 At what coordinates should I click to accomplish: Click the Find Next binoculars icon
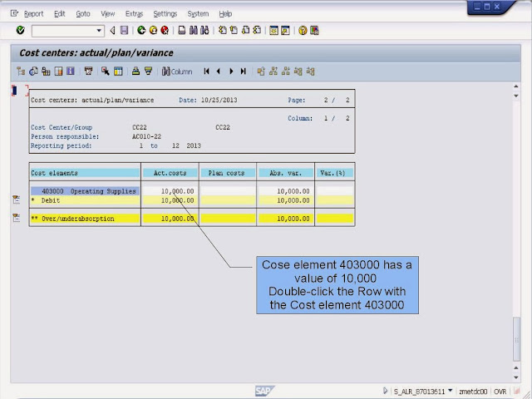(x=204, y=31)
